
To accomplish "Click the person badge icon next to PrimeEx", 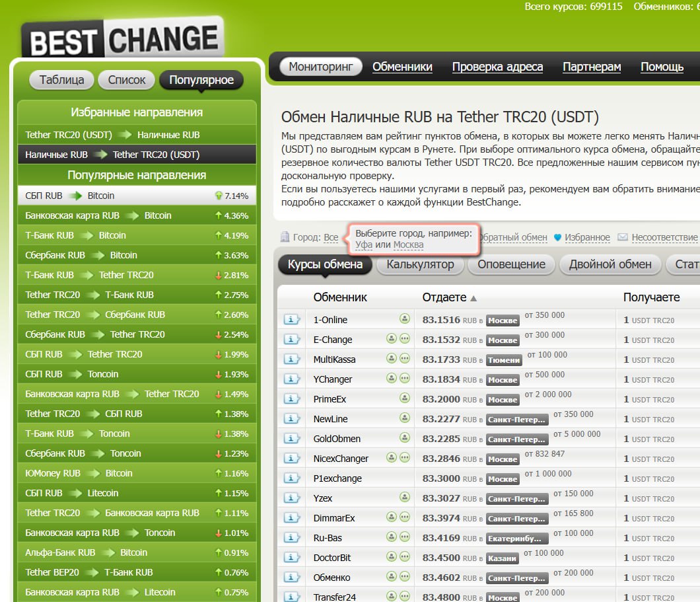I will [x=404, y=398].
